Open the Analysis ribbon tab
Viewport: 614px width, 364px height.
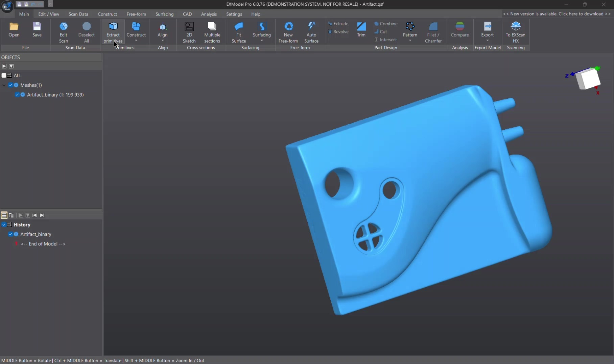tap(209, 14)
